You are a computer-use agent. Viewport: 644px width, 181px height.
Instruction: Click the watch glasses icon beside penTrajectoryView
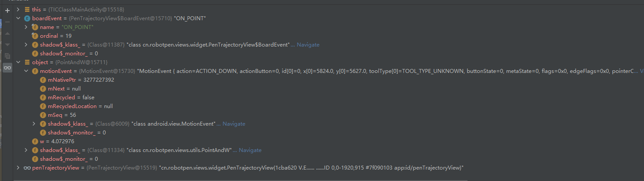click(27, 168)
